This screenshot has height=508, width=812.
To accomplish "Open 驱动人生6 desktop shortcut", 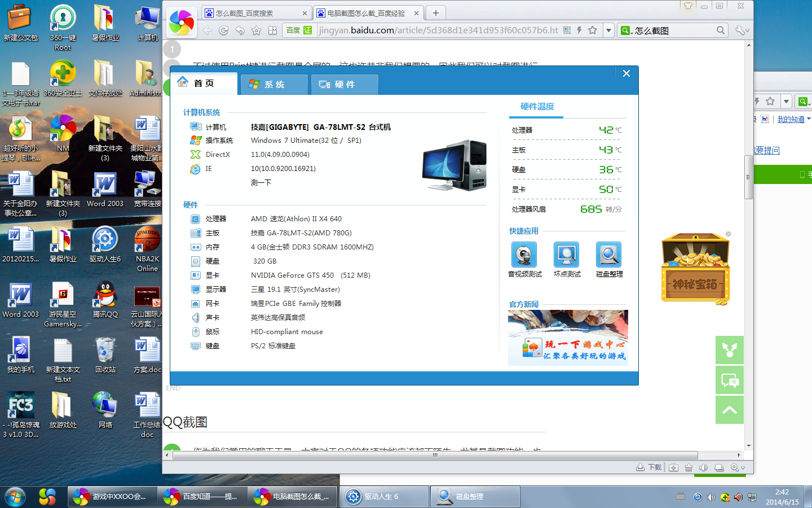I will 105,245.
